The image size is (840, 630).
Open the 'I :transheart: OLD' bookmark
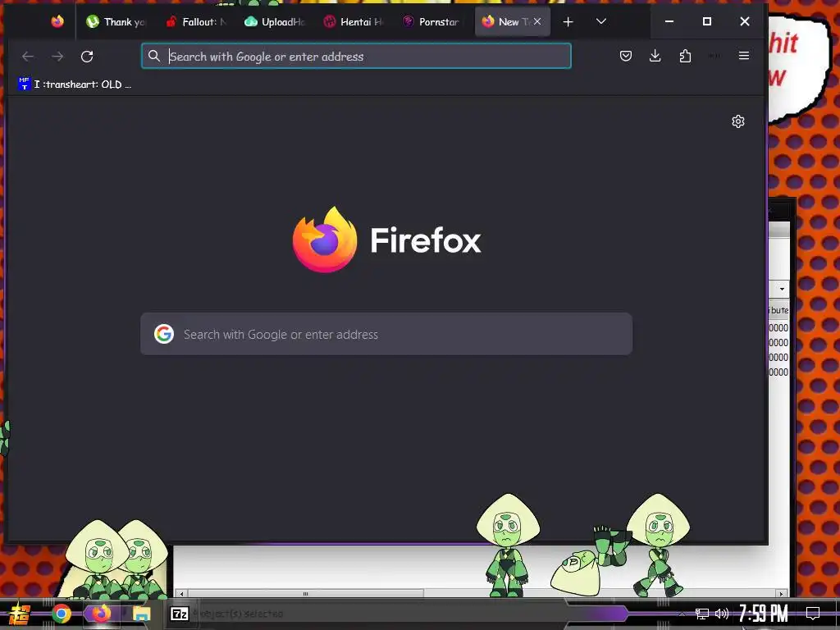[x=75, y=84]
